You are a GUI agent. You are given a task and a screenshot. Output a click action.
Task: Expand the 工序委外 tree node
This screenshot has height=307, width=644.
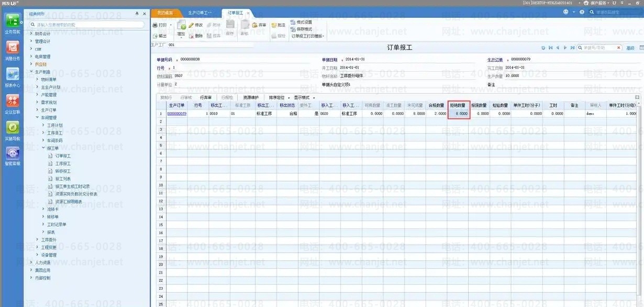click(x=37, y=239)
